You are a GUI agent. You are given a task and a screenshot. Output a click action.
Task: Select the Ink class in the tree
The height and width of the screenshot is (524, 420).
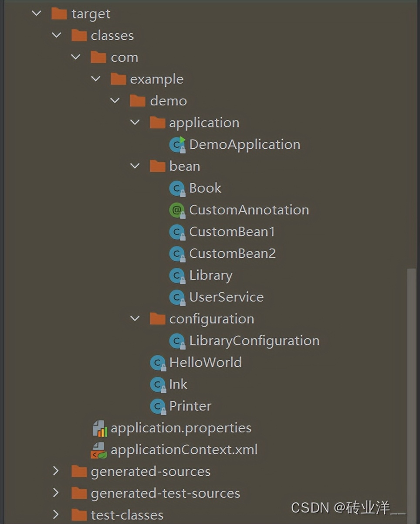(x=178, y=384)
